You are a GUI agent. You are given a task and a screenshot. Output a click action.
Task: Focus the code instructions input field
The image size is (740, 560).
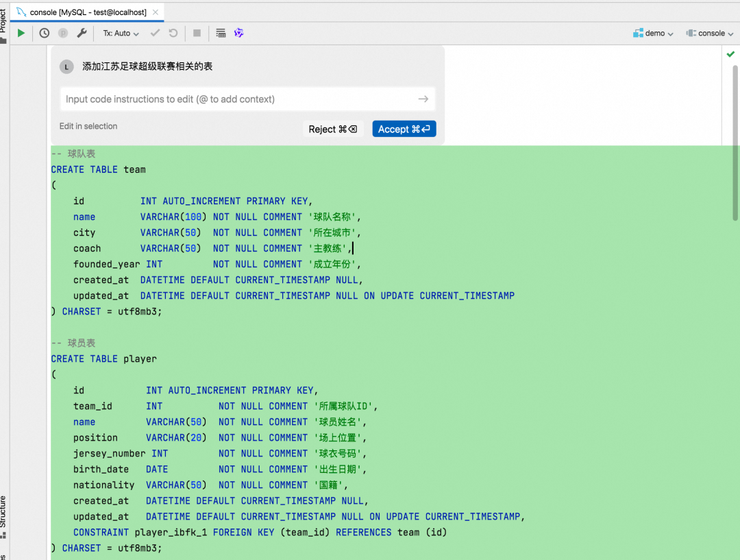tap(247, 99)
